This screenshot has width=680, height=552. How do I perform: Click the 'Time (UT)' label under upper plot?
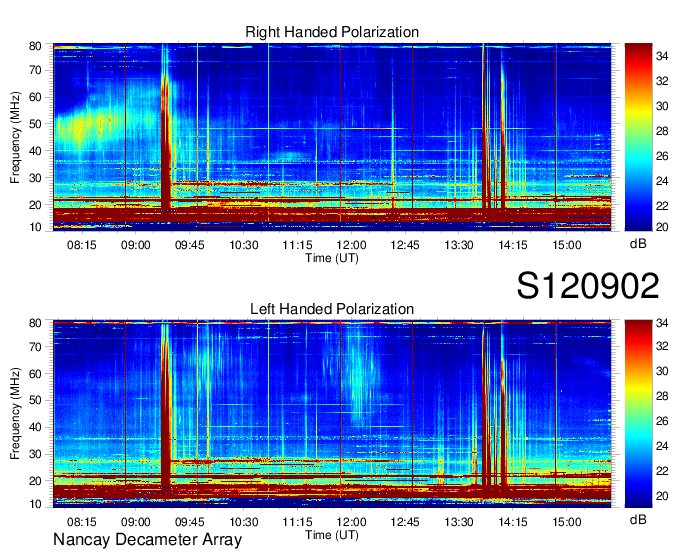click(x=332, y=258)
